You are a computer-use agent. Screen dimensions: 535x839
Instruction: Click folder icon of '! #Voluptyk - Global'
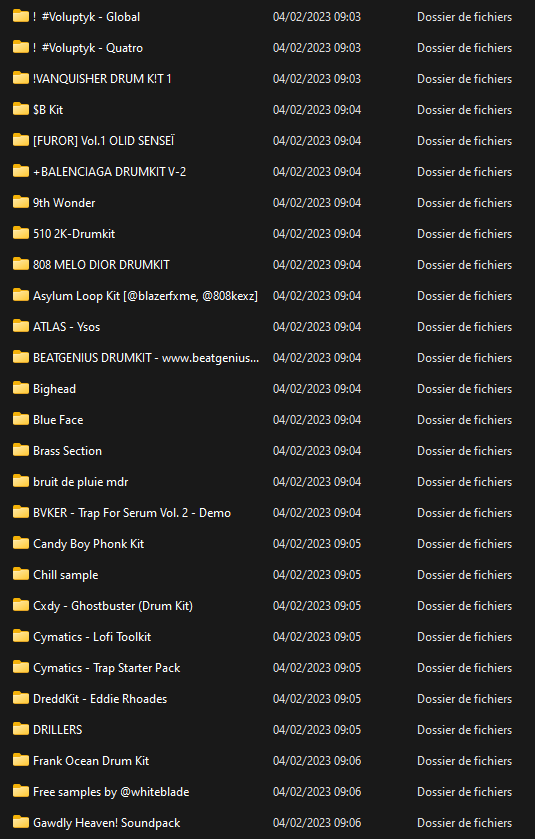coord(21,16)
